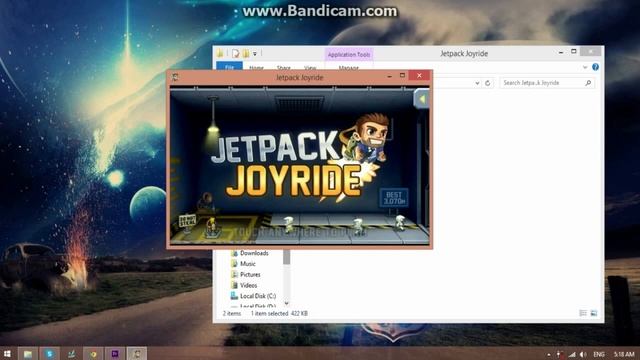This screenshot has width=640, height=360.
Task: Select Music in the navigation pane
Action: 243,264
